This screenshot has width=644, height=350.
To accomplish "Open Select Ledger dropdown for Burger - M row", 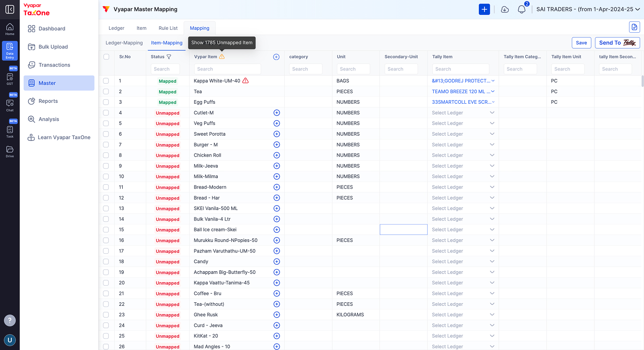I will coord(463,145).
